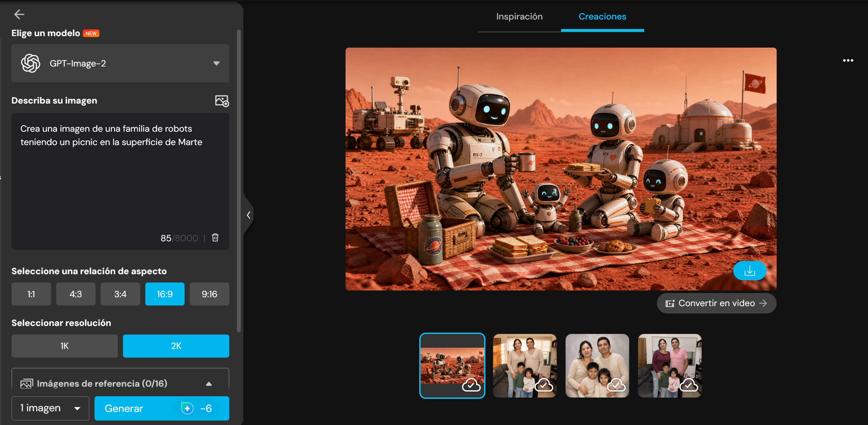
Task: Select the 9:16 aspect ratio
Action: pyautogui.click(x=209, y=294)
